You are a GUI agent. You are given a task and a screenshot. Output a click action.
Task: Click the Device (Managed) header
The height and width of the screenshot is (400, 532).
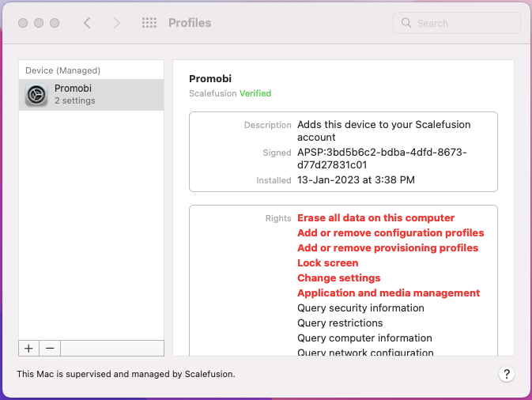pos(62,70)
